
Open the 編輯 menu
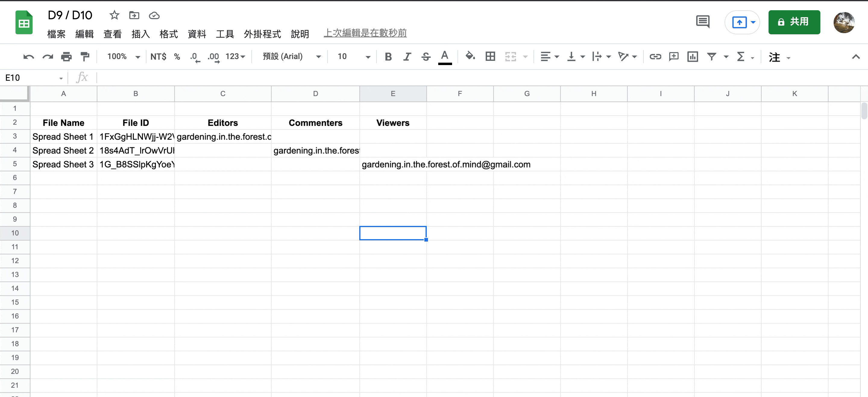click(x=84, y=34)
